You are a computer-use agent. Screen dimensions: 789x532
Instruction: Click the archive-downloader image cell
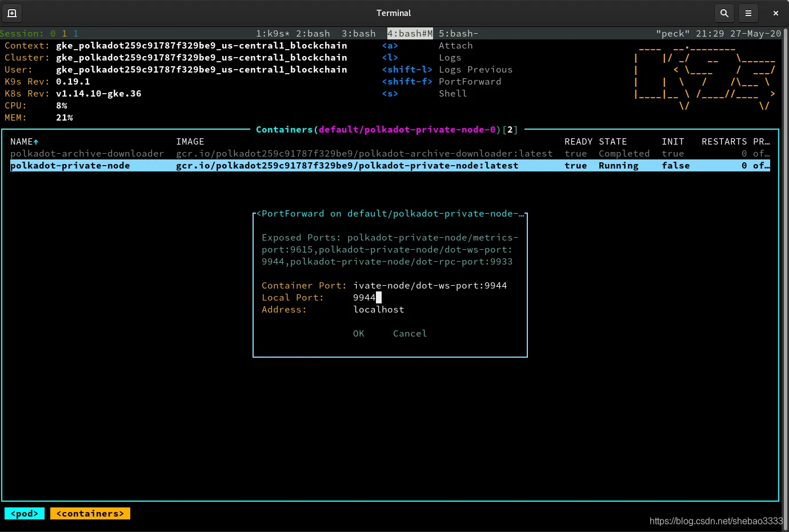(x=364, y=154)
